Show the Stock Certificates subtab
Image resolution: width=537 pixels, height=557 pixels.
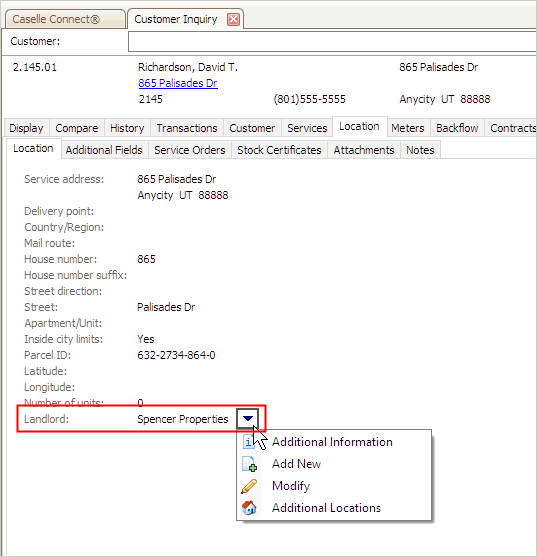tap(279, 150)
